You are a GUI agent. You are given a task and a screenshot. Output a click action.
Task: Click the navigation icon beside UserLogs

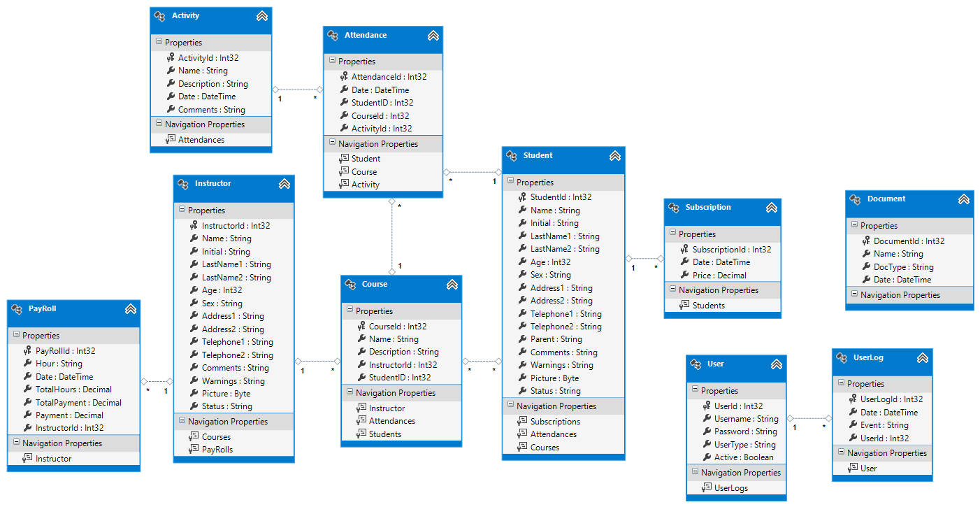click(x=707, y=488)
